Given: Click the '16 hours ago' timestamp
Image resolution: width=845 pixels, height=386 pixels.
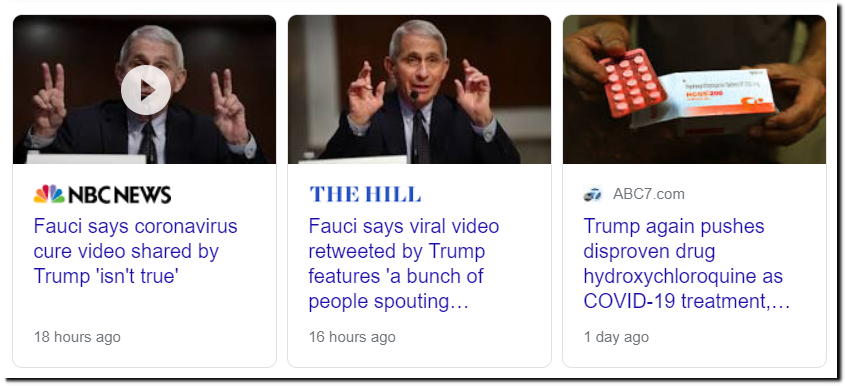Looking at the screenshot, I should coord(352,337).
